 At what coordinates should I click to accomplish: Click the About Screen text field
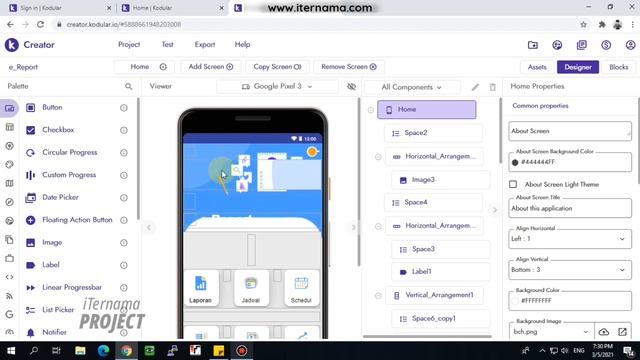pos(570,131)
